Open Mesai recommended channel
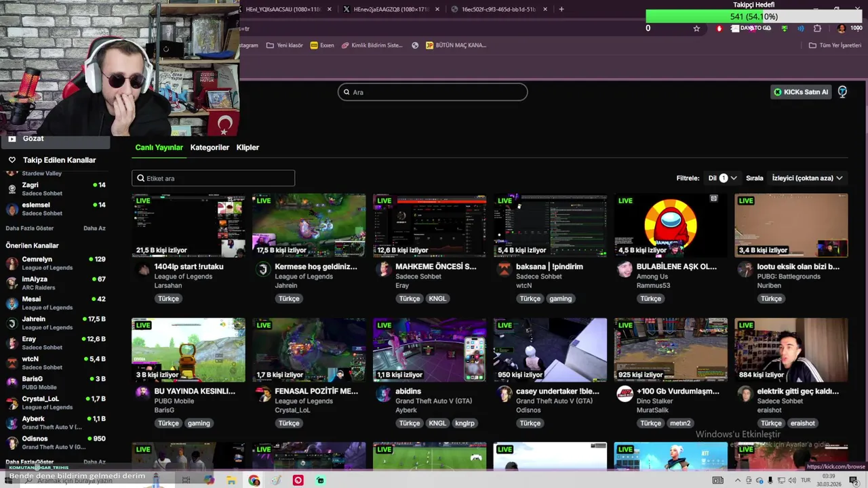 click(56, 303)
